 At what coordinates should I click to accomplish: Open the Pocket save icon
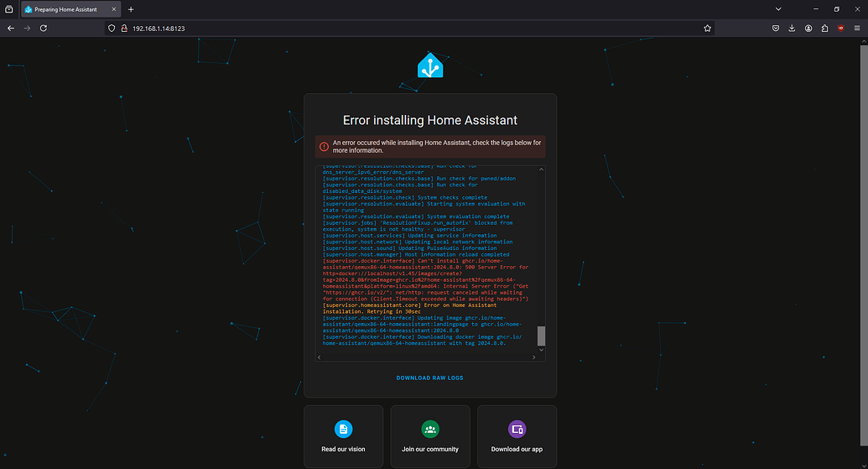(x=776, y=29)
